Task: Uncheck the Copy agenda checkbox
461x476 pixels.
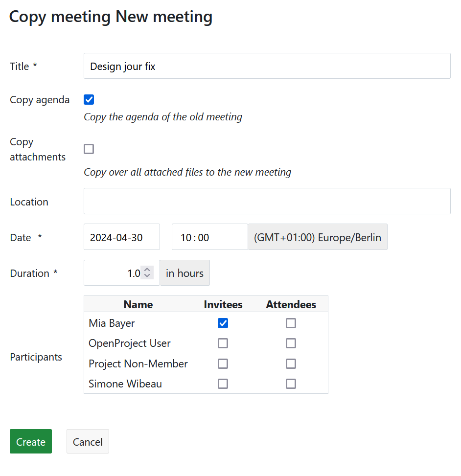Action: pos(89,100)
